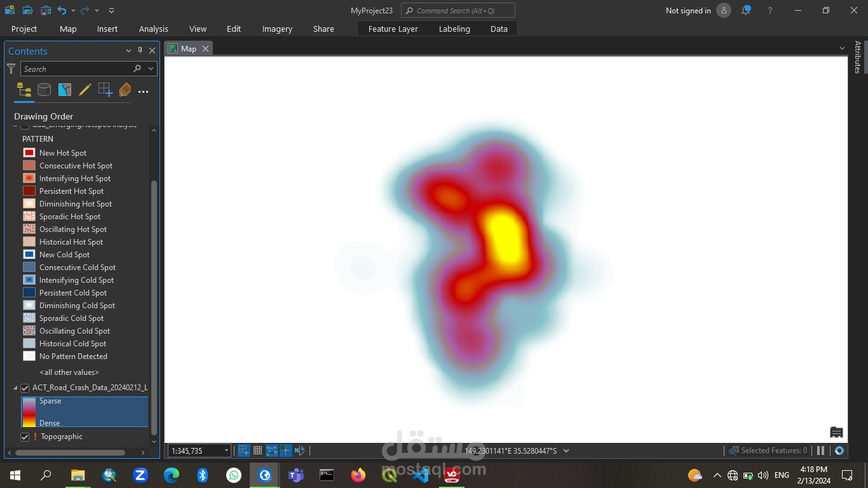The width and height of the screenshot is (868, 488).
Task: Toggle the snapping status bar icon
Action: click(244, 451)
